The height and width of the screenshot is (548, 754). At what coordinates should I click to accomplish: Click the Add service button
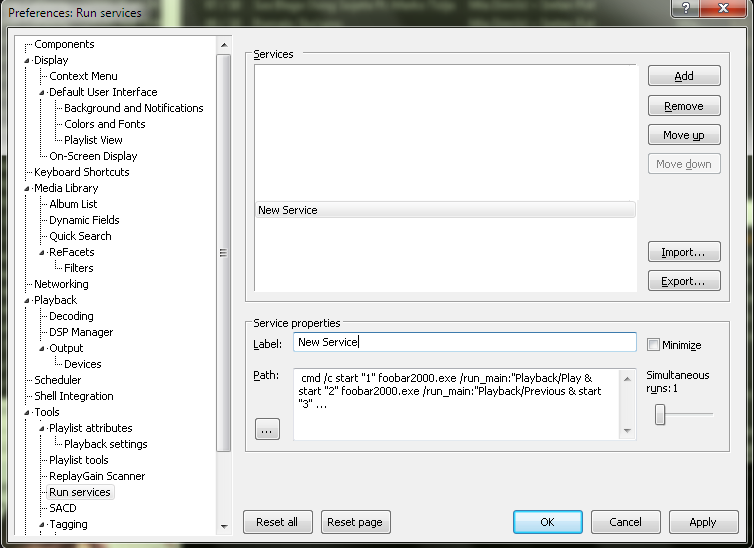point(684,76)
